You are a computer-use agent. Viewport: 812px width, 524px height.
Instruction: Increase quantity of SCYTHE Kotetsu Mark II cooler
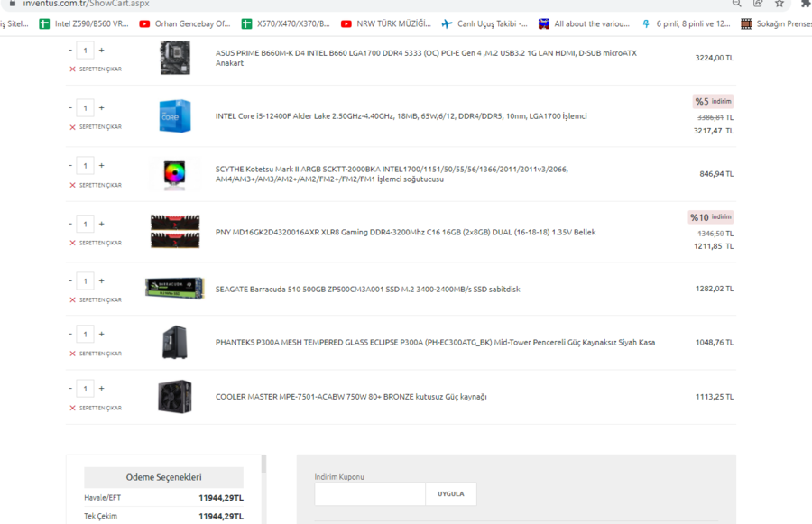[x=101, y=166]
